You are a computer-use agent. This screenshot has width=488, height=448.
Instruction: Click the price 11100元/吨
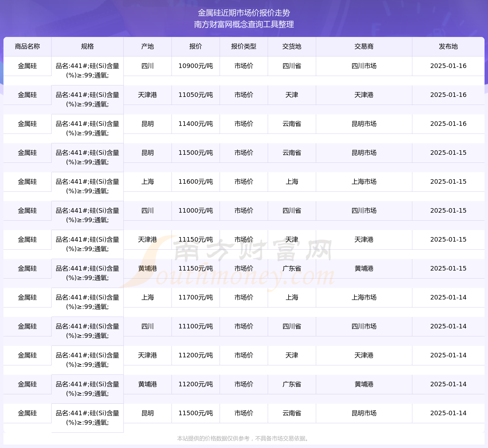pyautogui.click(x=196, y=326)
